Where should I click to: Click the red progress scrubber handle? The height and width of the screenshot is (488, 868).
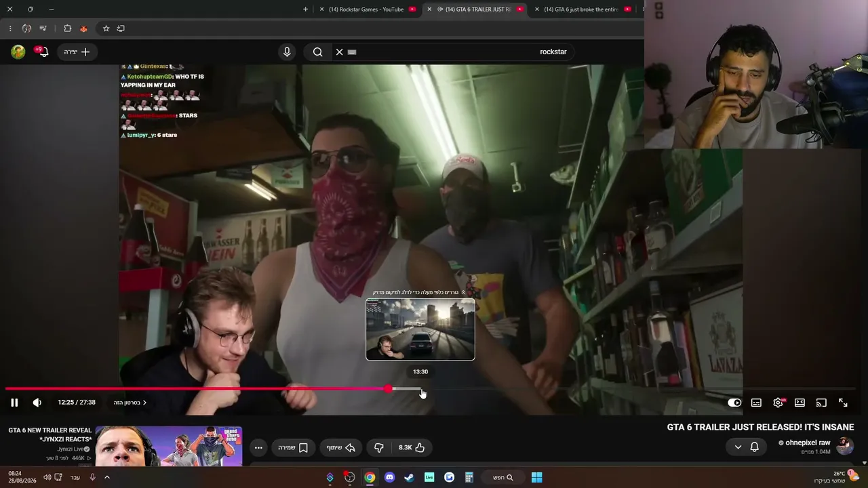coord(388,389)
